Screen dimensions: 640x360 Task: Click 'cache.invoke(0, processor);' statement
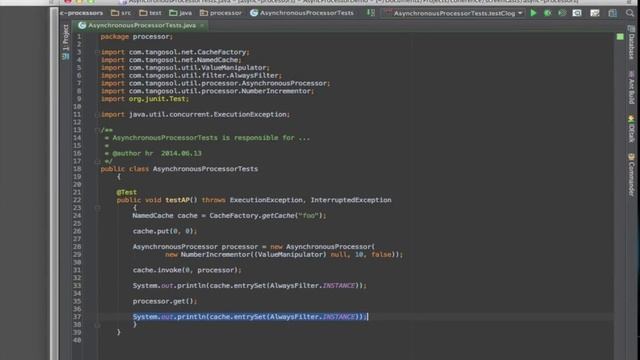click(x=187, y=270)
